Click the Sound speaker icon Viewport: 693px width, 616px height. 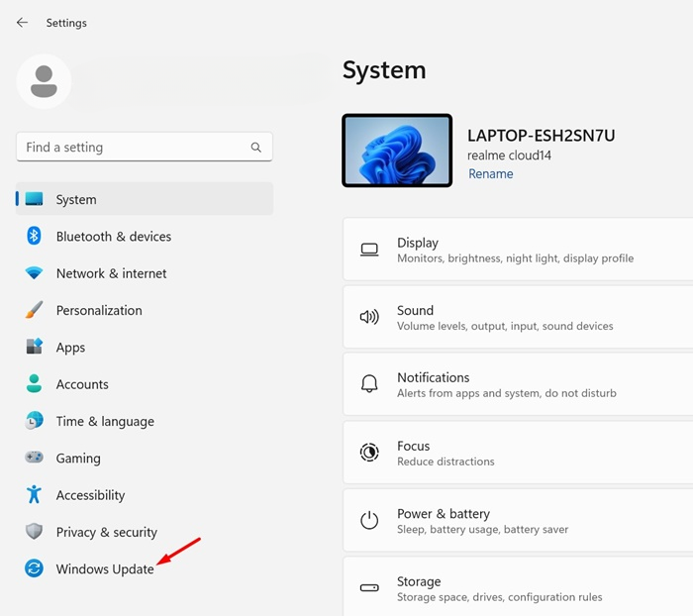click(x=369, y=317)
